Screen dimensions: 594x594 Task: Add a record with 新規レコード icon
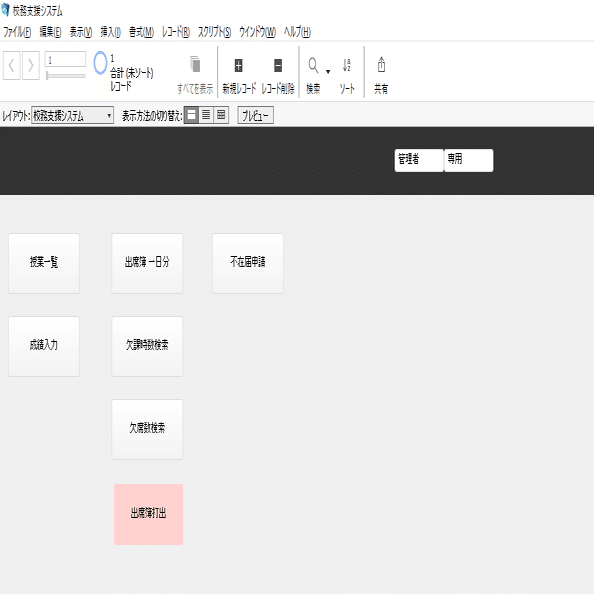coord(238,66)
